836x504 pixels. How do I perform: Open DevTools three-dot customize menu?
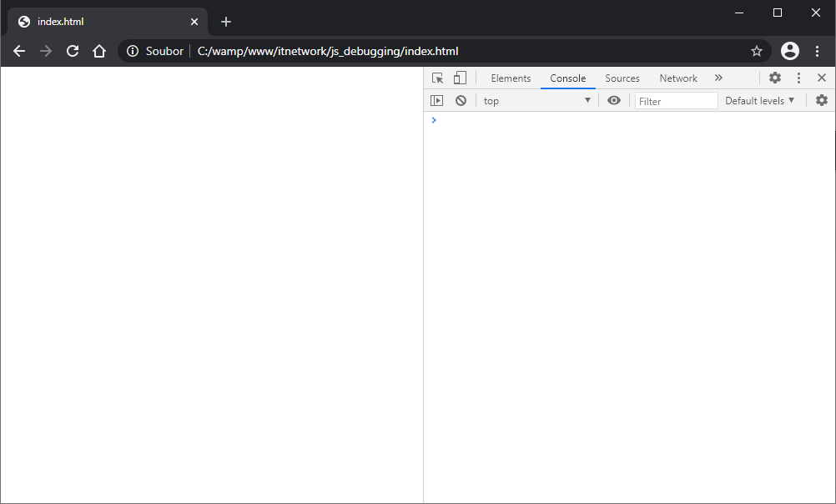coord(798,78)
